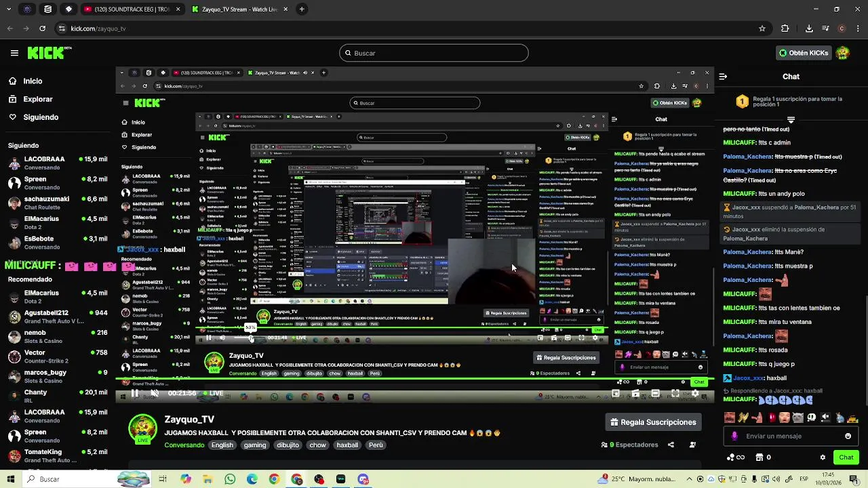Screen dimensions: 868x488
Task: Focus the Buscar search field on Kick
Action: 434,53
